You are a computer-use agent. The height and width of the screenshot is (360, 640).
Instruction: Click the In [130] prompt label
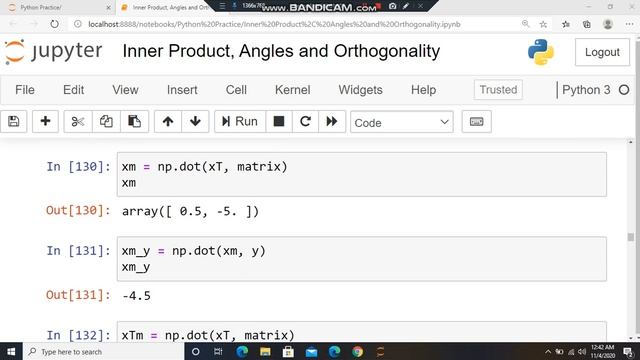click(78, 167)
